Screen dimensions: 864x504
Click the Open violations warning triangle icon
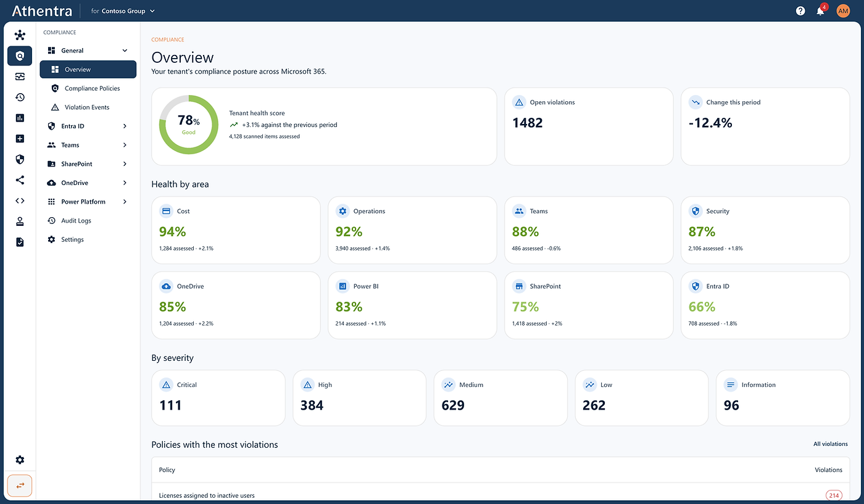click(x=519, y=102)
